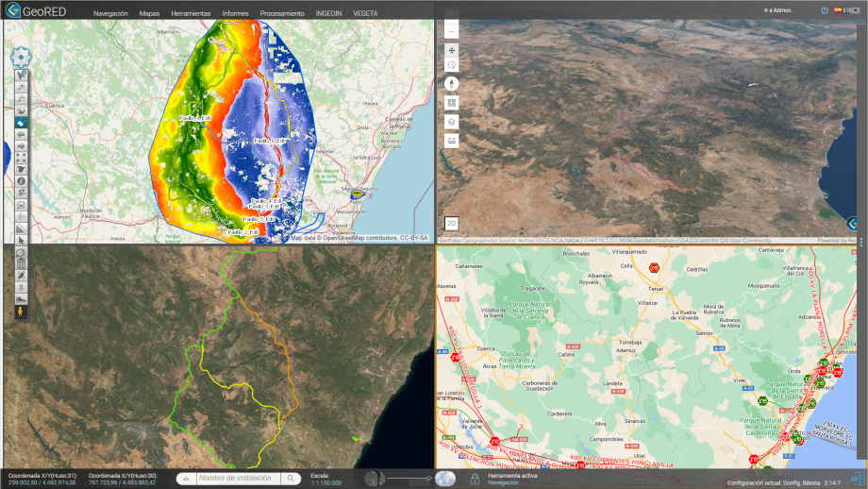Open the Herramientas menu

[191, 13]
